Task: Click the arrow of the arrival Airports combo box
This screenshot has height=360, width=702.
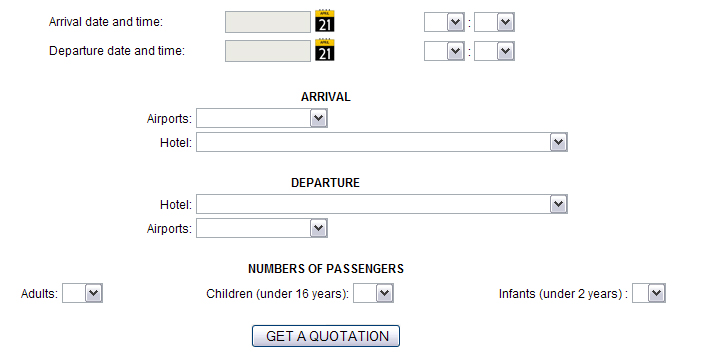Action: (318, 118)
